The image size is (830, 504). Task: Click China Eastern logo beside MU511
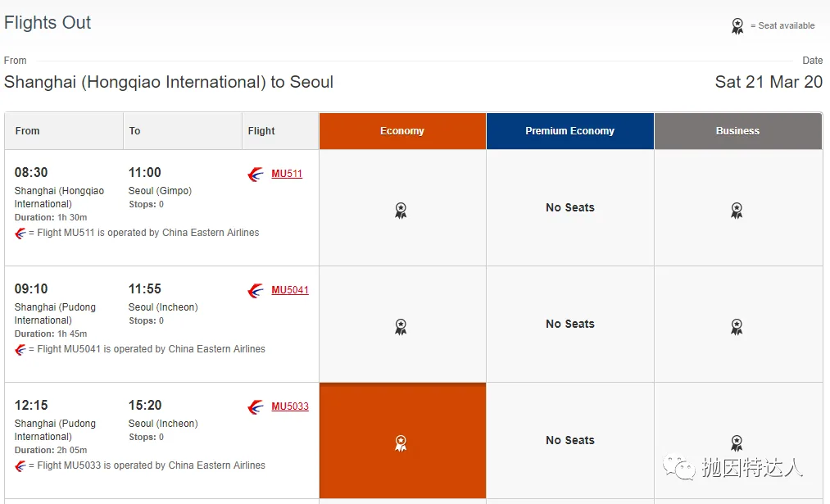(256, 175)
